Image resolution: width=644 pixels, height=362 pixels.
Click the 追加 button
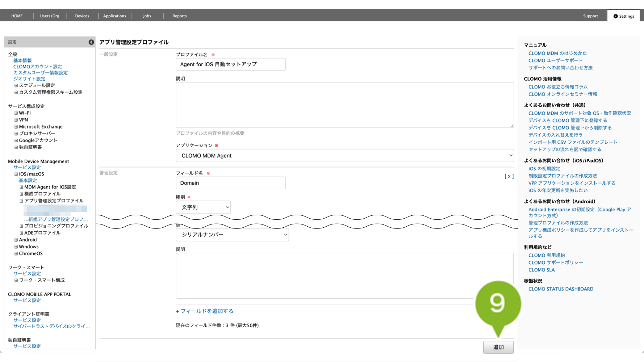coord(498,347)
